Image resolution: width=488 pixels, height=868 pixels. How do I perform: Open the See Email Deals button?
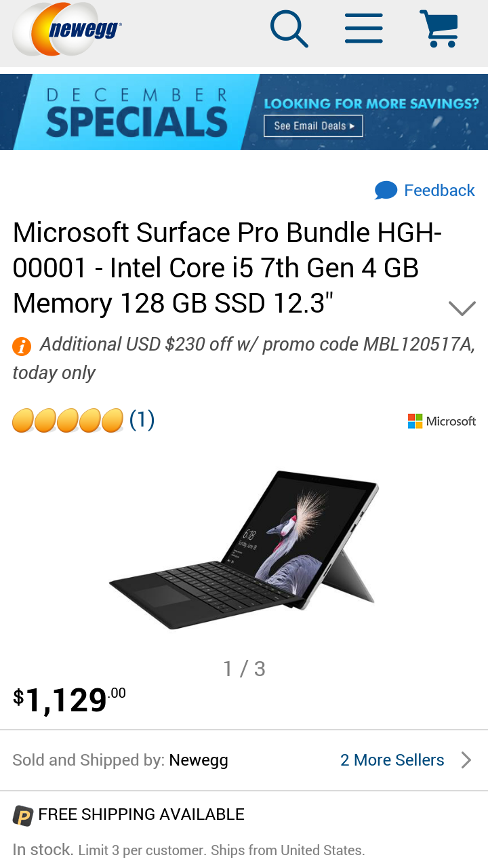coord(313,125)
